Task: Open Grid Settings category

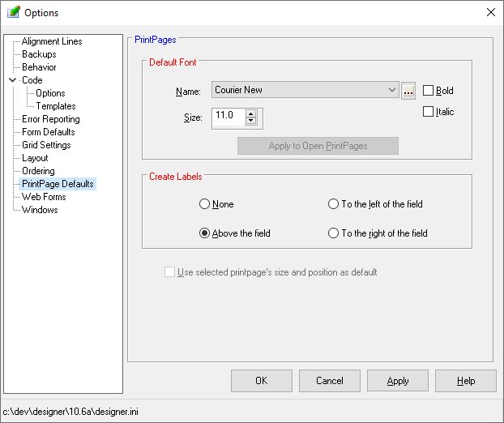Action: (x=46, y=145)
